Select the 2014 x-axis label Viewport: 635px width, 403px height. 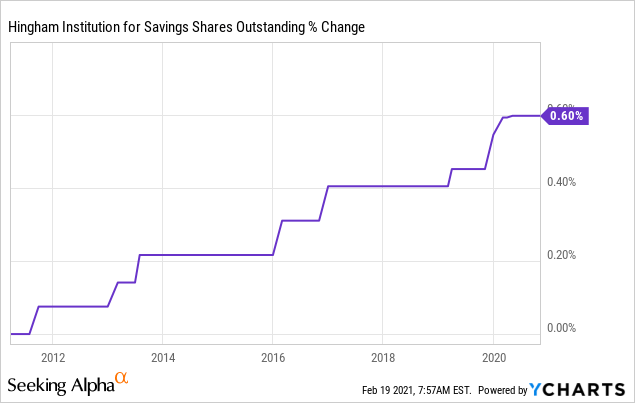pos(163,357)
